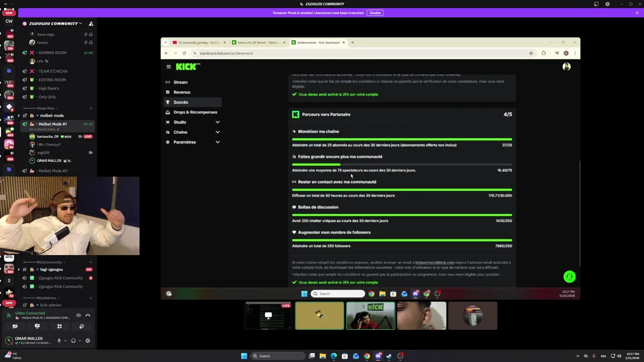Open the Kick hamburger menu icon
Image resolution: width=644 pixels, height=362 pixels.
(169, 66)
